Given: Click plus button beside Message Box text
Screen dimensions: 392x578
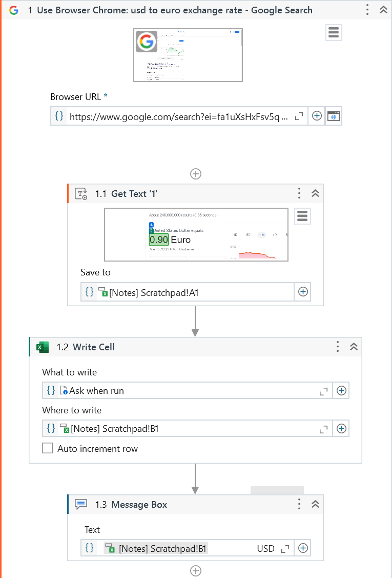Looking at the screenshot, I should (x=303, y=548).
